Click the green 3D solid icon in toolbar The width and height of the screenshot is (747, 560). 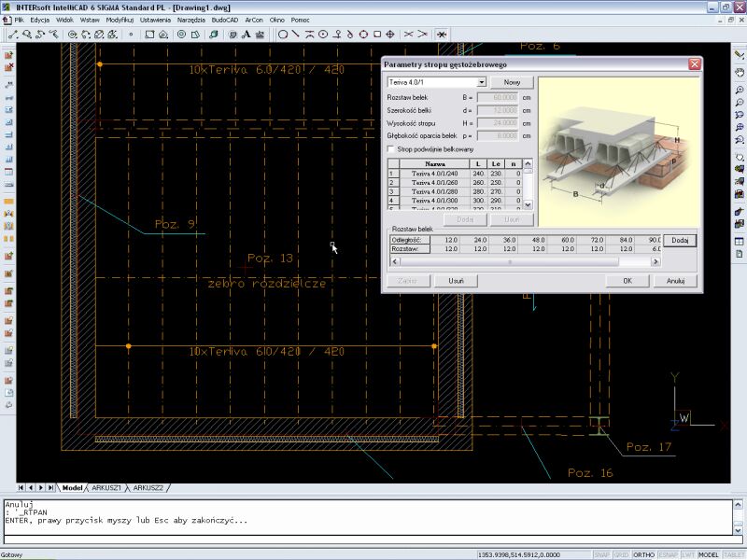tap(214, 35)
